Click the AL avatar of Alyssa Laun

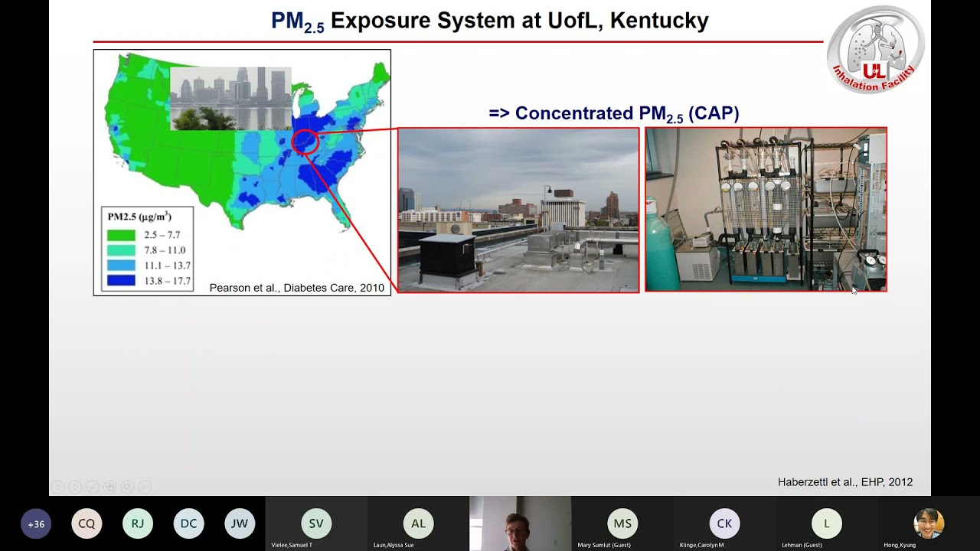(x=418, y=523)
